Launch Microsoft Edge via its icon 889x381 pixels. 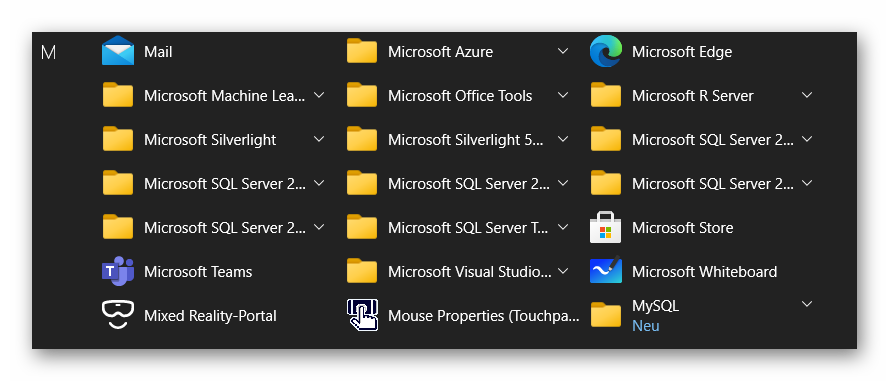606,51
